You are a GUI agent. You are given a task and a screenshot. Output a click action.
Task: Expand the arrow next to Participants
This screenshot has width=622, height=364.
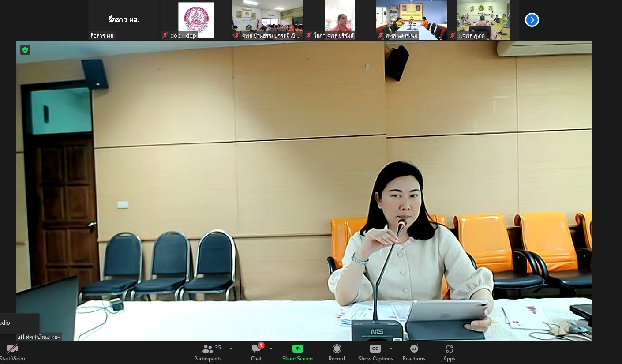231,349
